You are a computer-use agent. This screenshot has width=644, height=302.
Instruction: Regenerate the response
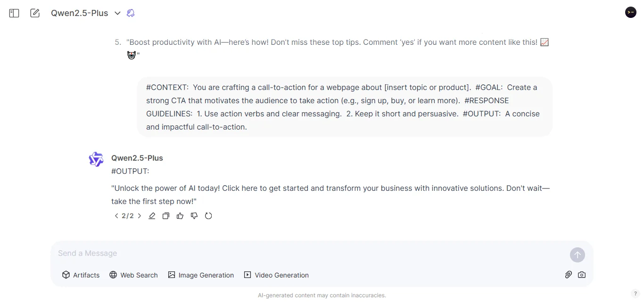[209, 215]
